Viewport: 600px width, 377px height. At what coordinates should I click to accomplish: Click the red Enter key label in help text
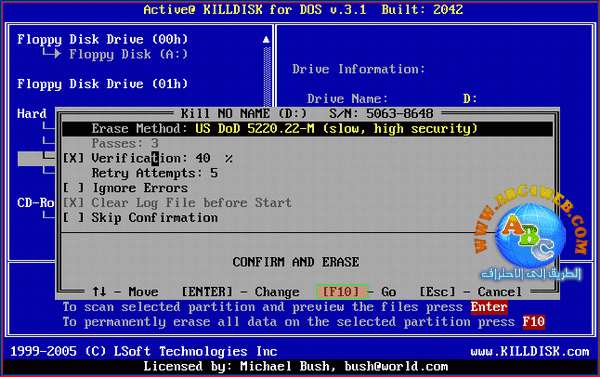tap(489, 307)
